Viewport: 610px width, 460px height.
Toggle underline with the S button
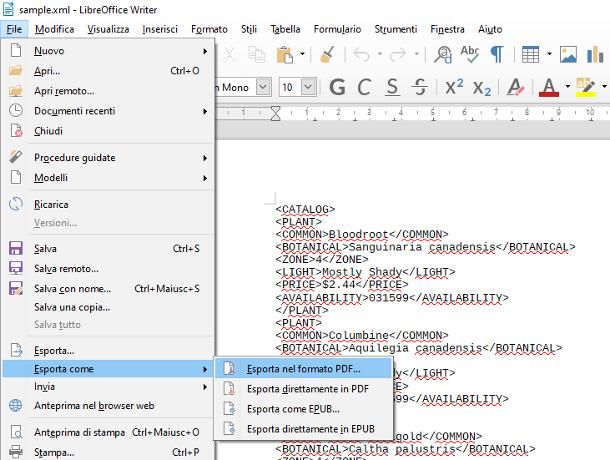tap(392, 87)
